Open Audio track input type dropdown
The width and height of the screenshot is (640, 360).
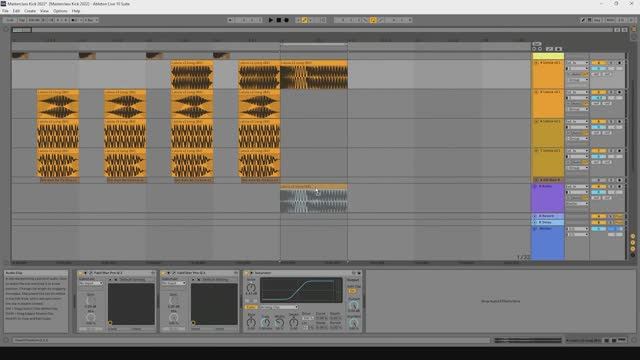pyautogui.click(x=577, y=186)
